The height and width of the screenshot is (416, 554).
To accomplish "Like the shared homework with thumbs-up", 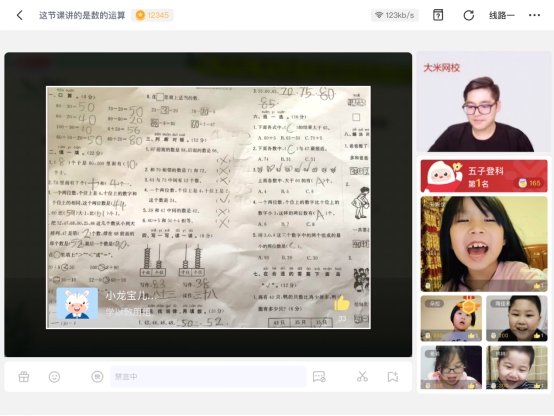I will (342, 303).
